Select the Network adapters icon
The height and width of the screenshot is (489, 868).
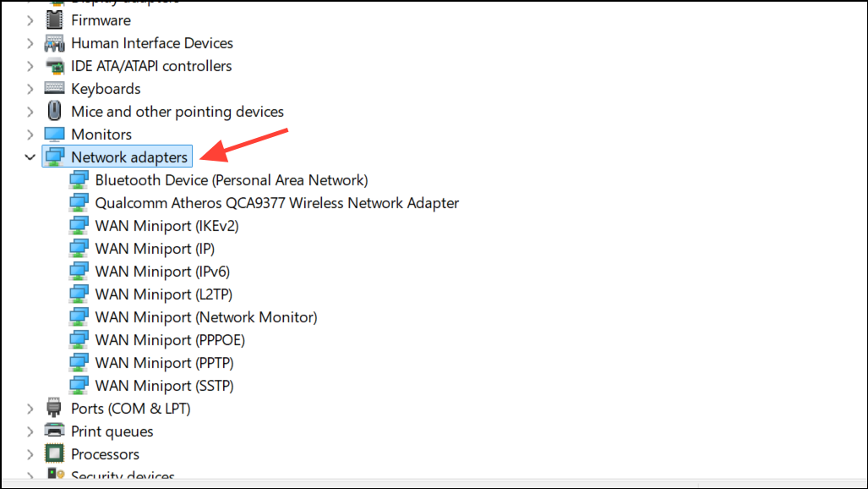[54, 157]
